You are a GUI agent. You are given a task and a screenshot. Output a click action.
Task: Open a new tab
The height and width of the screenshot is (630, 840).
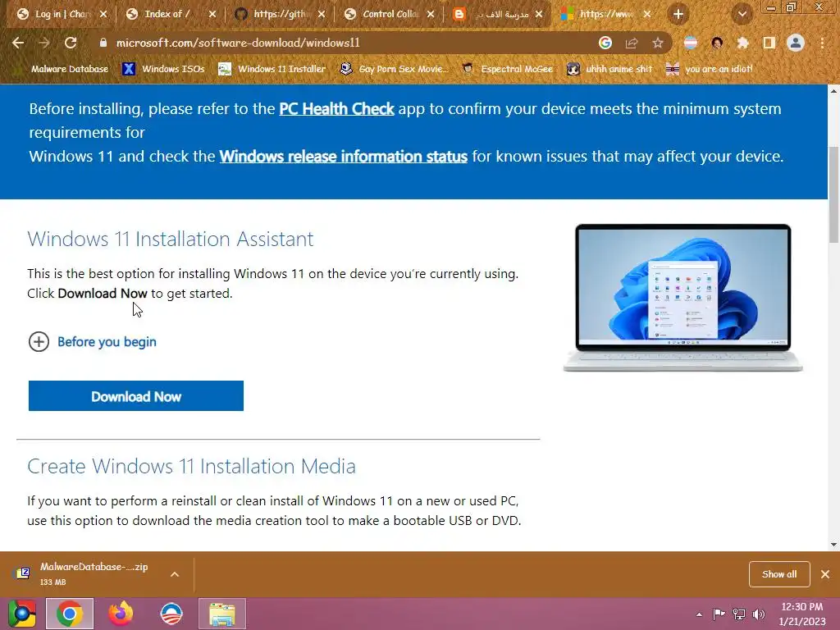click(x=678, y=14)
